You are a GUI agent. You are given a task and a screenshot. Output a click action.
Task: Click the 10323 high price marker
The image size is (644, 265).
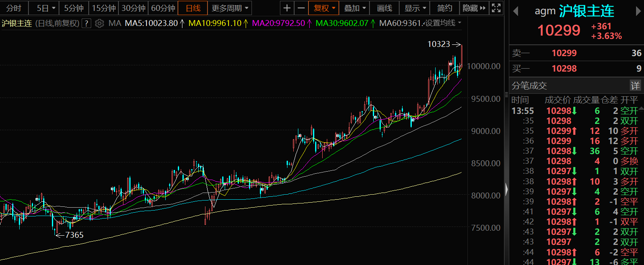pos(438,44)
